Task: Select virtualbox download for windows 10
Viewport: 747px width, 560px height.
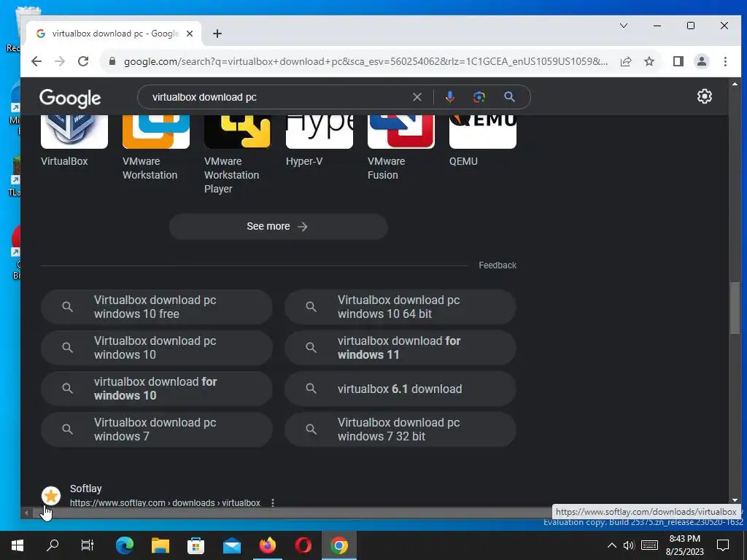Action: coord(157,389)
